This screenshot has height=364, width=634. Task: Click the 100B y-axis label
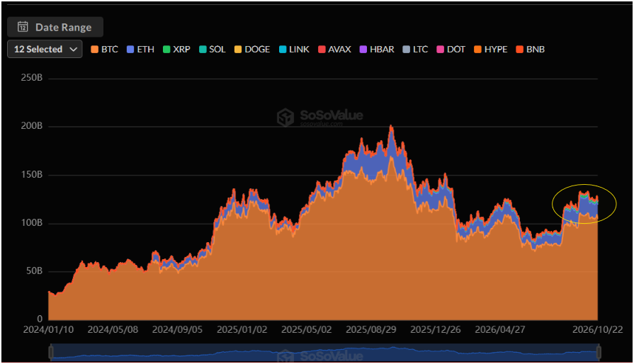(32, 223)
